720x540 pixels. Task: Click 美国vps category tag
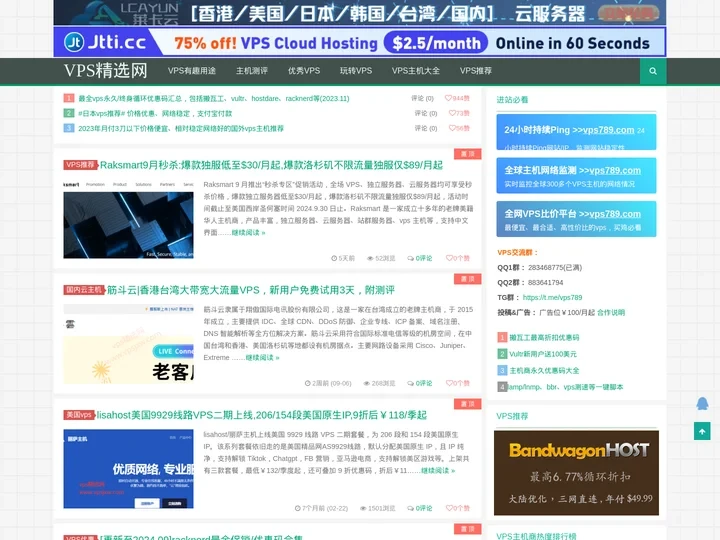(79, 415)
